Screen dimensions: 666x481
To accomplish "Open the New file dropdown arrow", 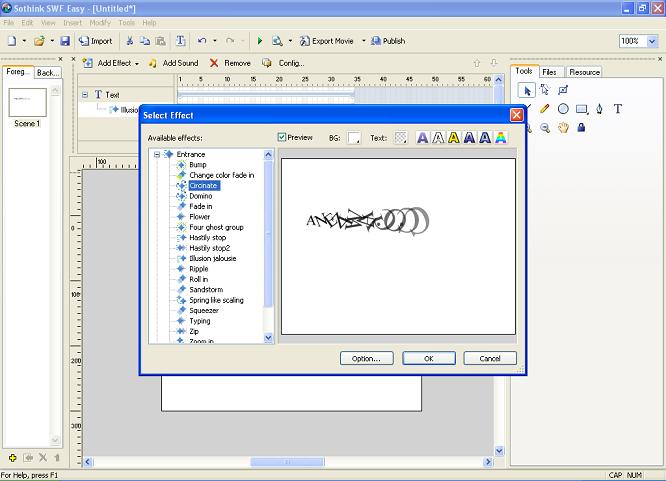I will pyautogui.click(x=24, y=41).
